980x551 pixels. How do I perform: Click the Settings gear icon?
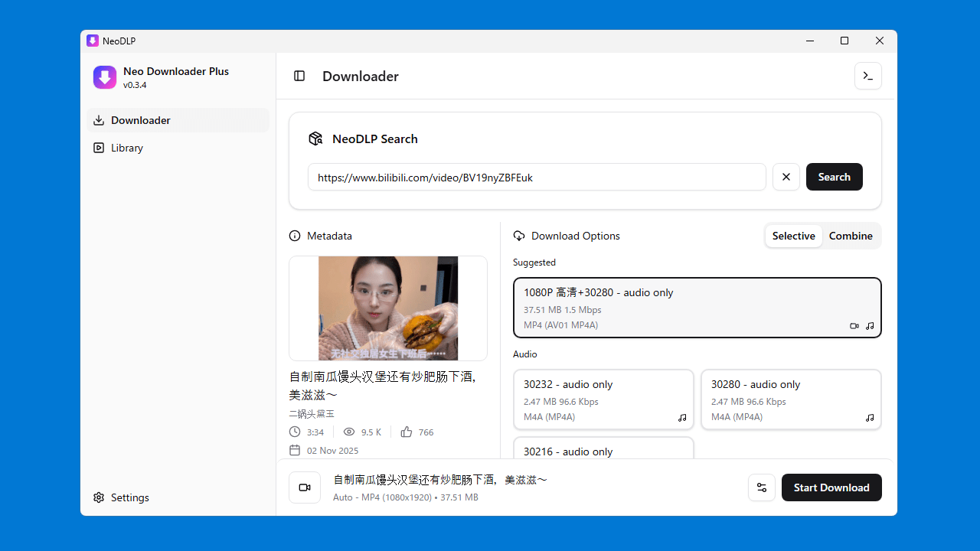99,497
